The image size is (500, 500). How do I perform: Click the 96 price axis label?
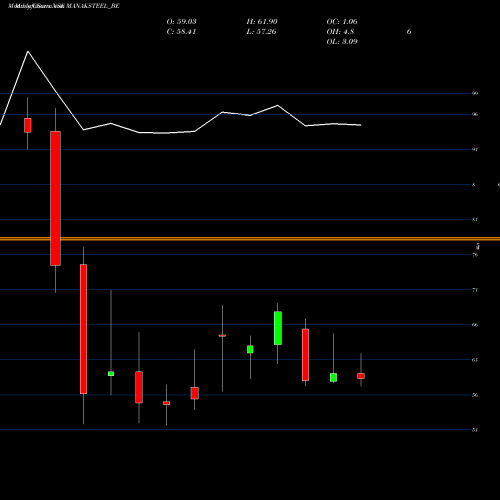click(x=475, y=114)
